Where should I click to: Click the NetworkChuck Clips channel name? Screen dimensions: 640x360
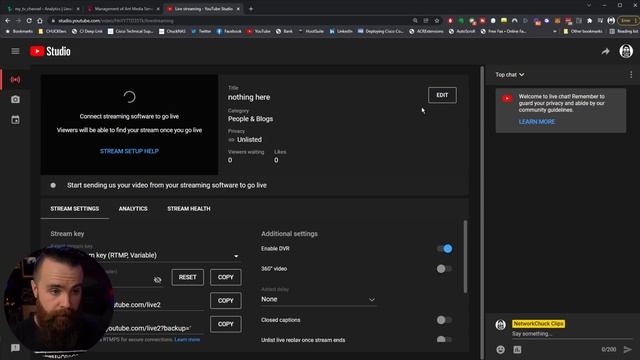click(x=538, y=324)
